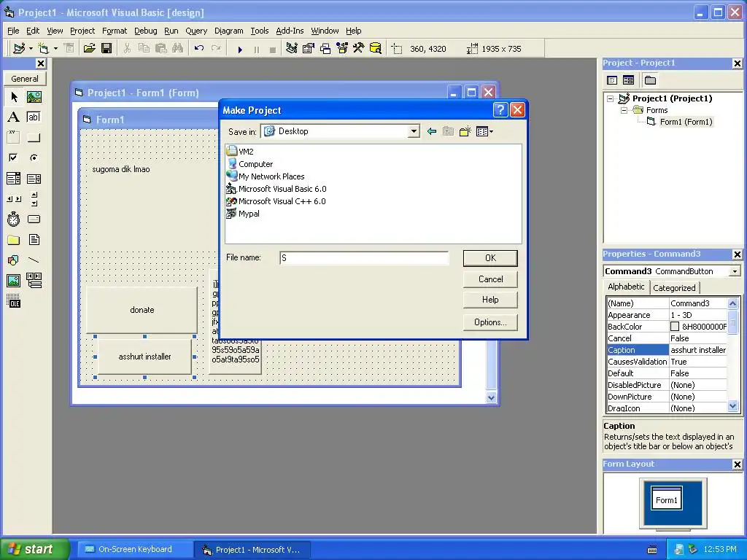Go to last folder visited in dialog
The width and height of the screenshot is (747, 560).
(x=432, y=131)
